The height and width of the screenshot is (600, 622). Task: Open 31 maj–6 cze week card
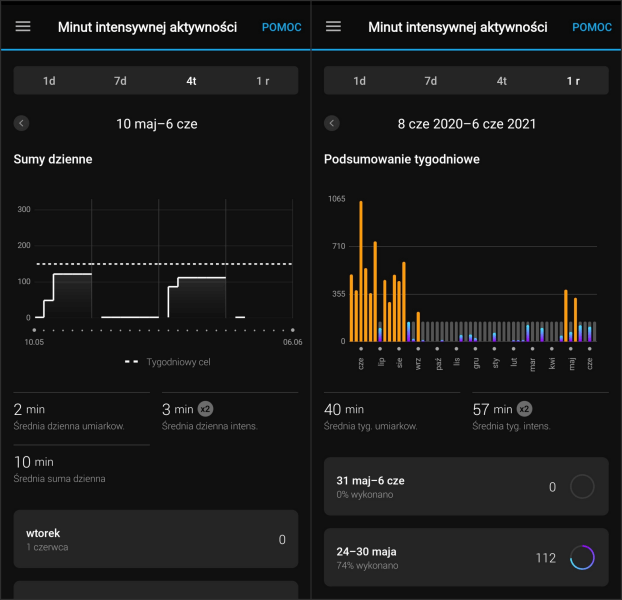(x=466, y=487)
